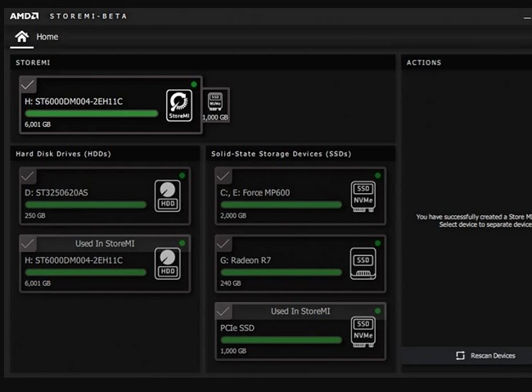The image size is (532, 392).
Task: Click '240 GB' size on Radeon R7 card
Action: (x=231, y=283)
